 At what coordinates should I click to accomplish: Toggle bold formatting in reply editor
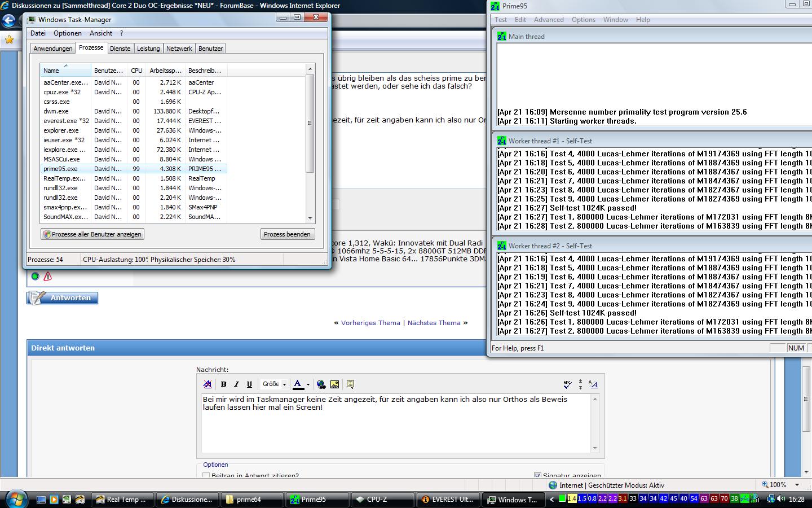click(223, 384)
